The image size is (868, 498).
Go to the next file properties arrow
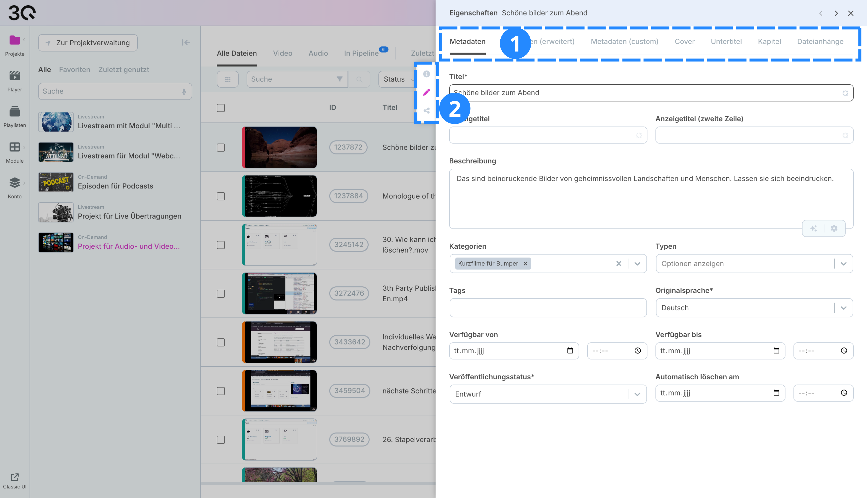[836, 13]
